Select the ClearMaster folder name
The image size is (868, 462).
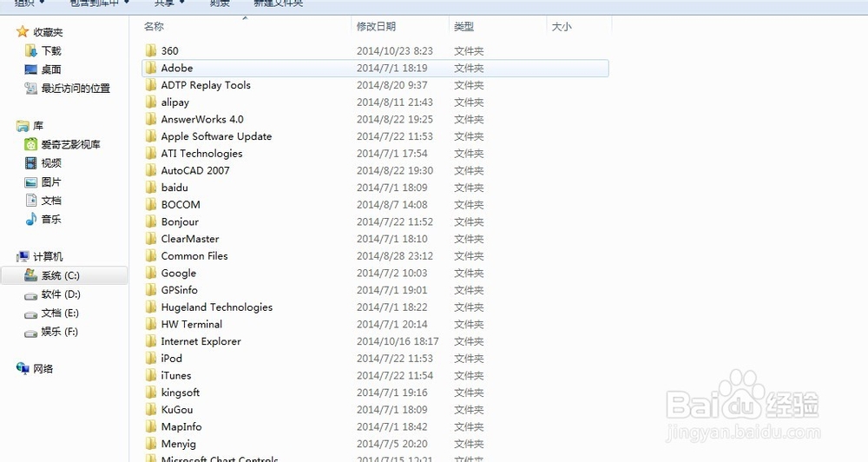190,239
